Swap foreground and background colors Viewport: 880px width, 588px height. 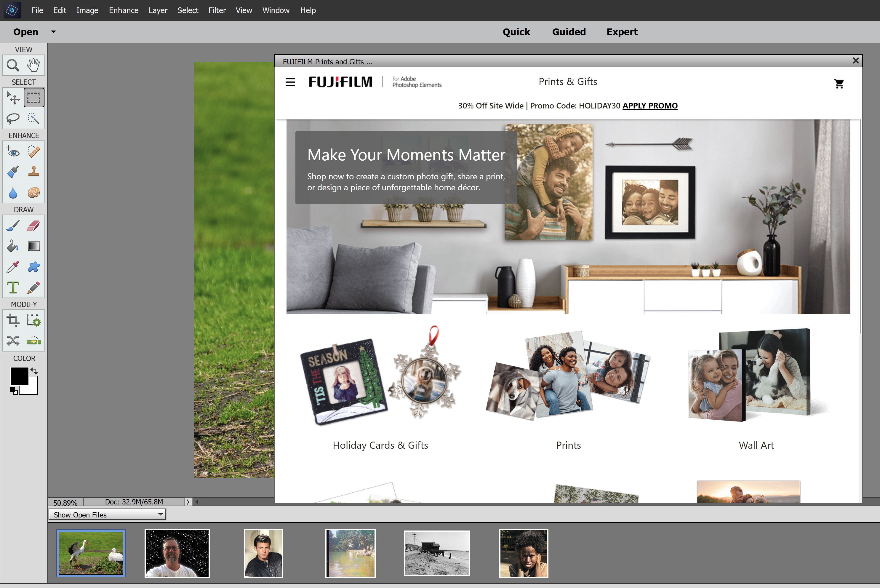tap(34, 371)
